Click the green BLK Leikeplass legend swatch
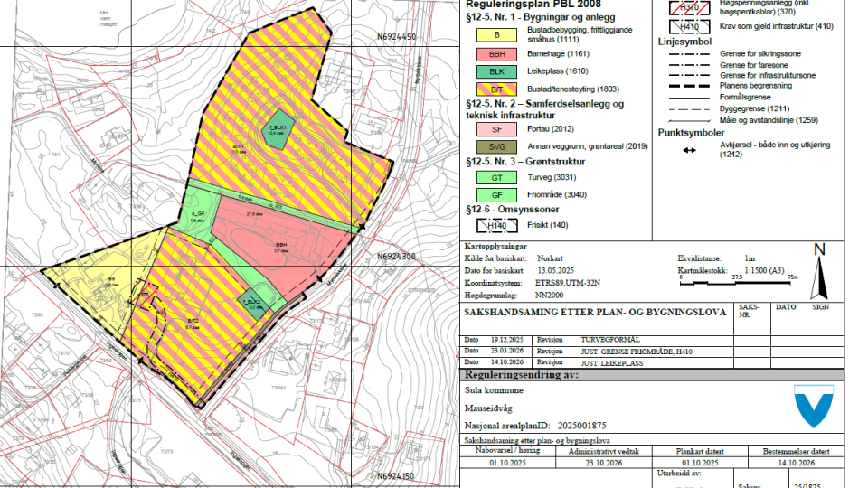 click(x=496, y=71)
